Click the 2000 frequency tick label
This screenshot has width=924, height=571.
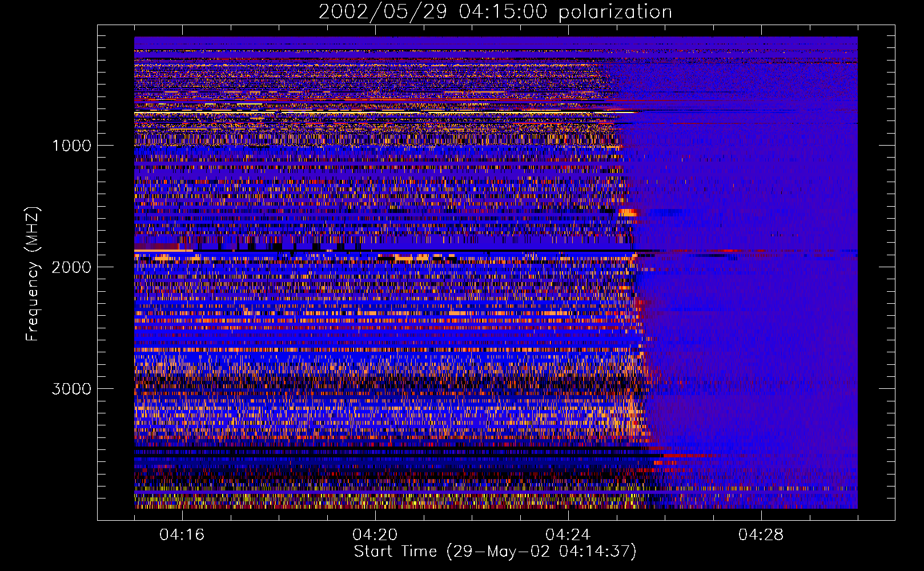pos(71,267)
